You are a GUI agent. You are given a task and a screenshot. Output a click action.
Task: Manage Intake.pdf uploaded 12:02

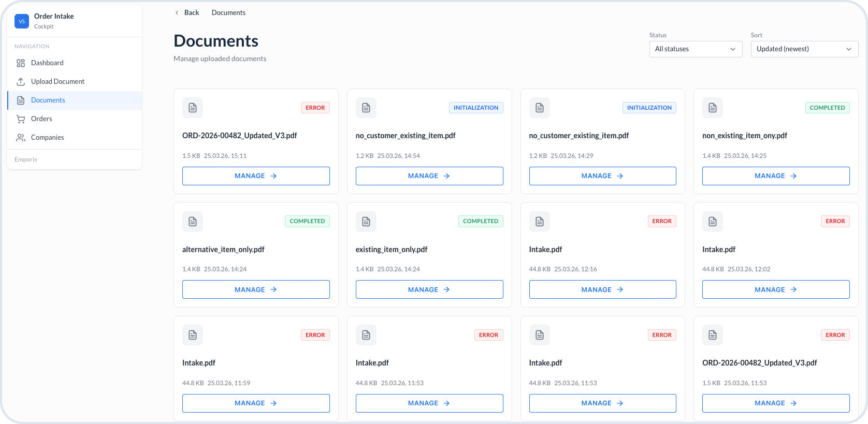(776, 289)
